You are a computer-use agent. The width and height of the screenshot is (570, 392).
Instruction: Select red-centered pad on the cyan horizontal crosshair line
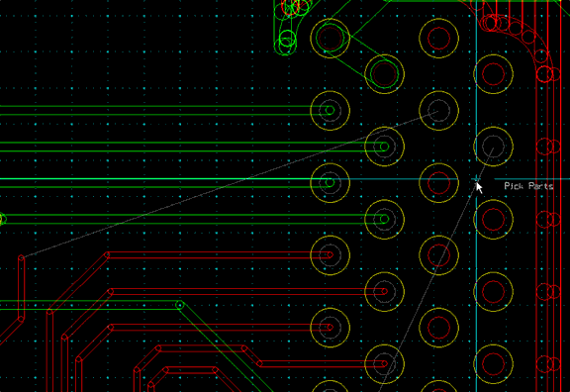pos(438,183)
